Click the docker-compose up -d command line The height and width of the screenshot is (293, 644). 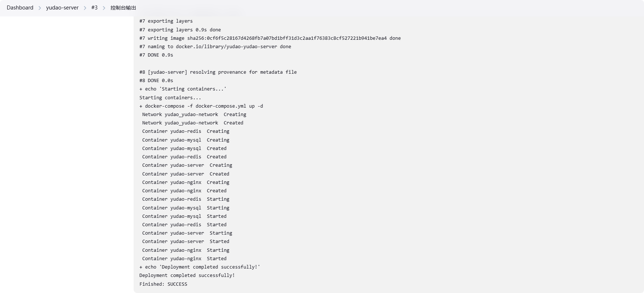[201, 106]
